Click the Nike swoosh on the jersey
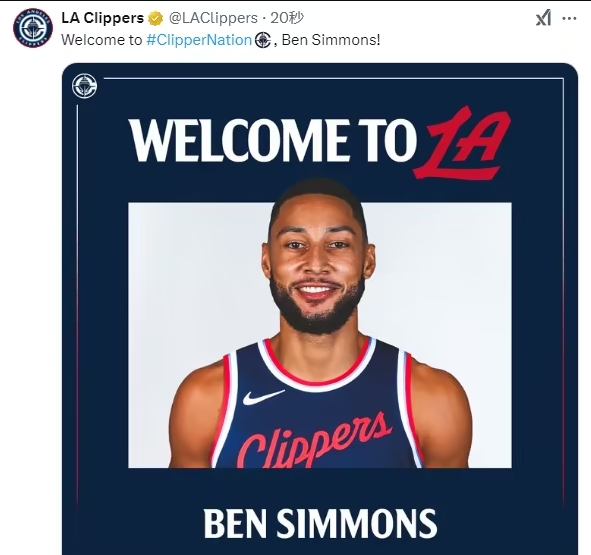 click(x=263, y=397)
